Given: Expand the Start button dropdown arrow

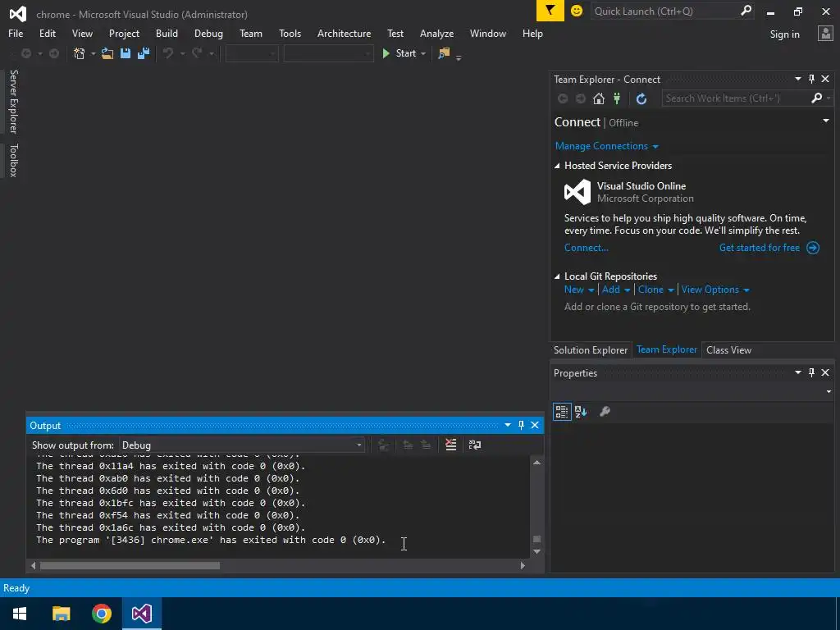Looking at the screenshot, I should 423,53.
